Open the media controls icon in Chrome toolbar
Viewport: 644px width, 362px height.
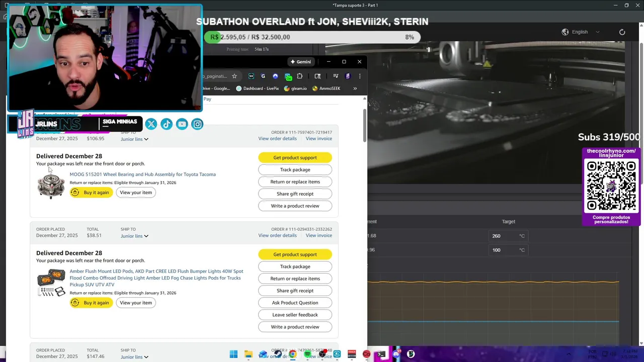pyautogui.click(x=336, y=76)
